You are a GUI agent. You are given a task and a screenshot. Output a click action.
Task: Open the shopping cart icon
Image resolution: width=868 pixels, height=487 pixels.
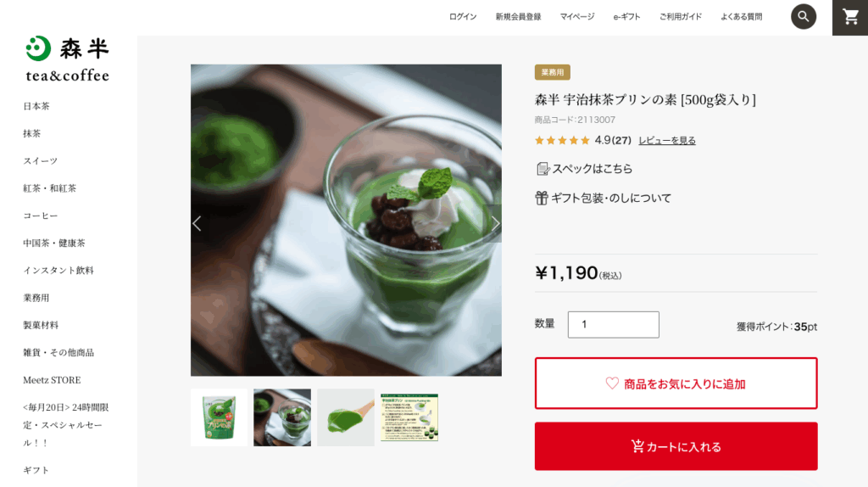pos(850,17)
